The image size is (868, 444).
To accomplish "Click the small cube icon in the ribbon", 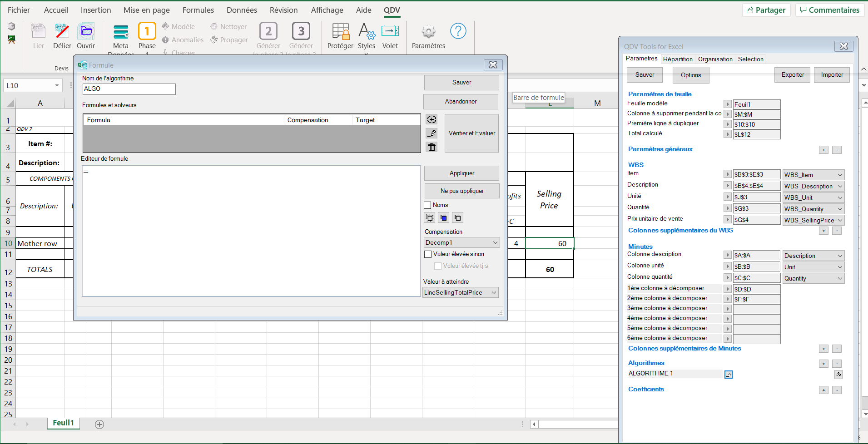I will click(11, 26).
